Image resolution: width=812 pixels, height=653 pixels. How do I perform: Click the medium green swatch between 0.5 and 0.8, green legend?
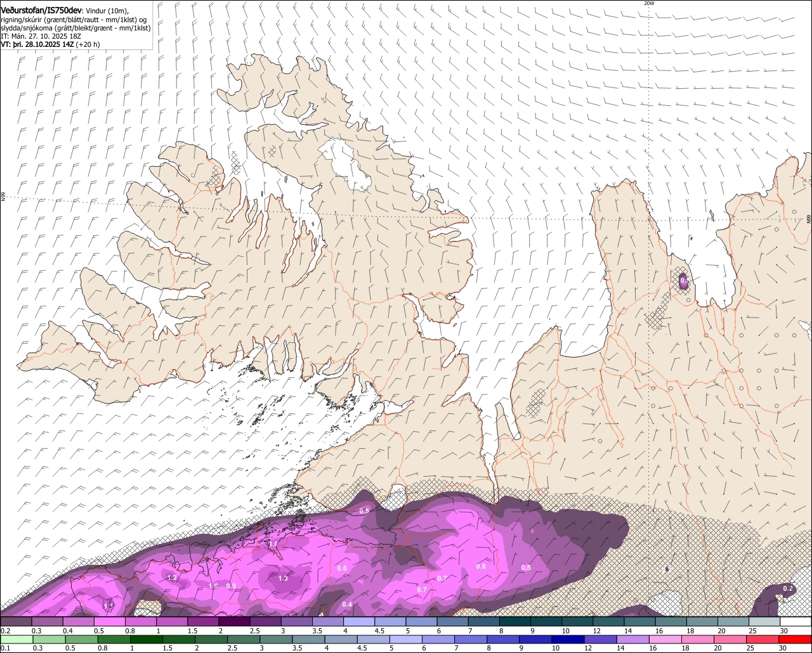[81, 639]
